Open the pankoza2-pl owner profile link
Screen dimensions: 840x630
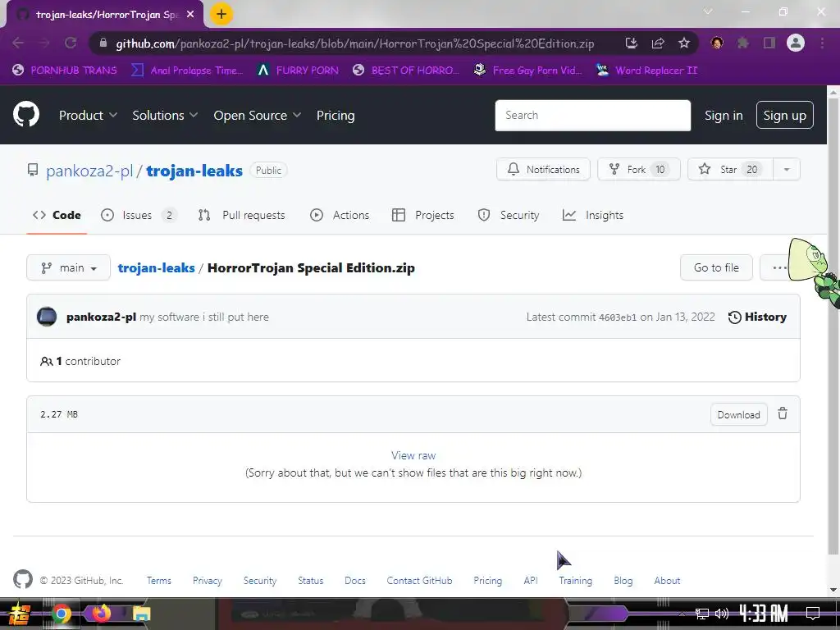click(89, 171)
